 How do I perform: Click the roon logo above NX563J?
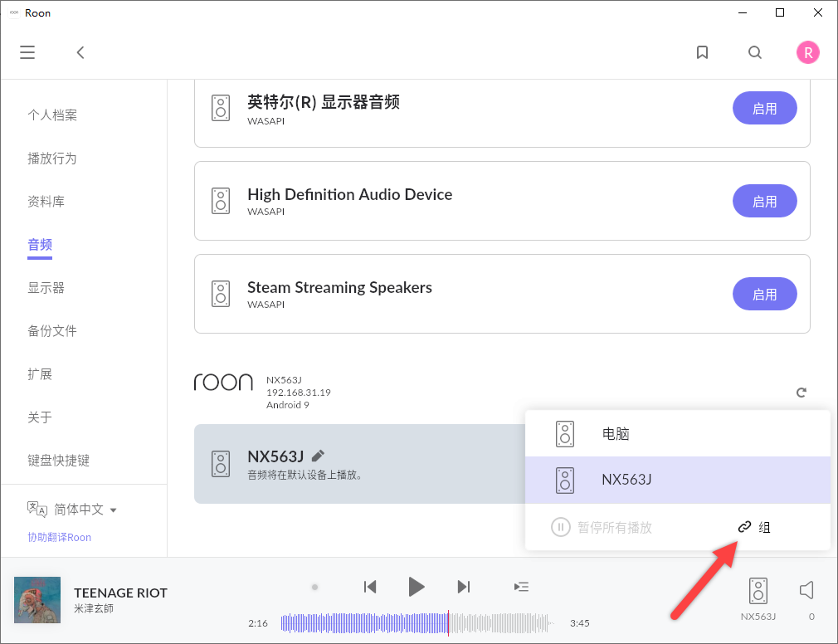tap(223, 382)
